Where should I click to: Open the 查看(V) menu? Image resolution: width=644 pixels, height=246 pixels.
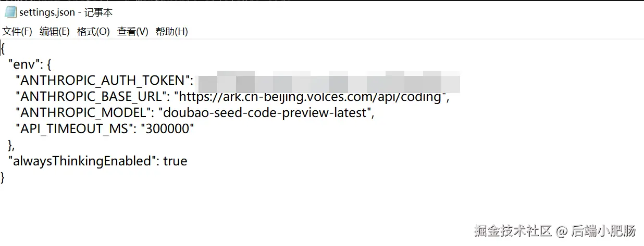tap(133, 32)
